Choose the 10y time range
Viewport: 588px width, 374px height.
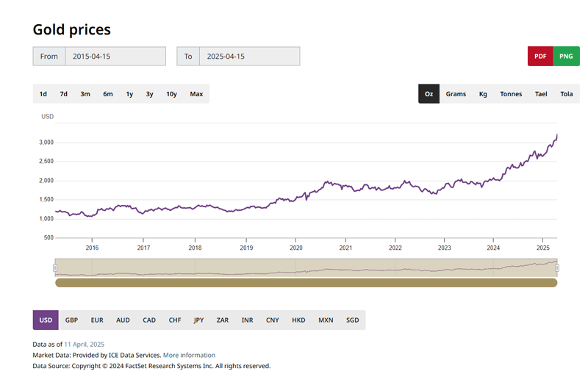click(x=171, y=94)
